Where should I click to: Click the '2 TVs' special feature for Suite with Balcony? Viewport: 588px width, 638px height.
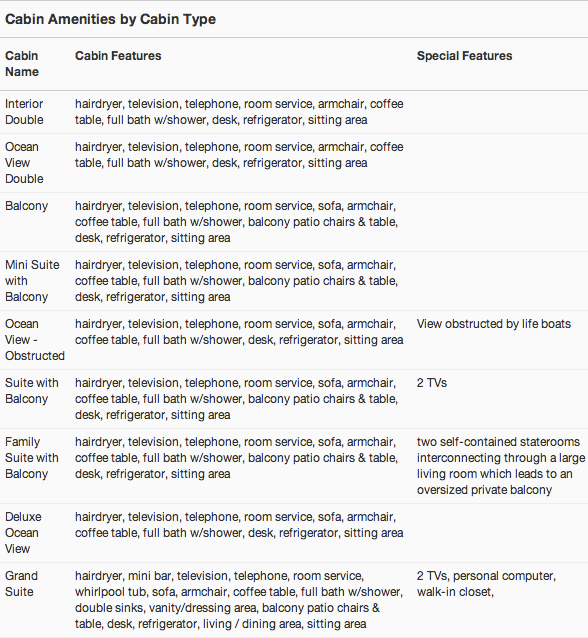[x=432, y=383]
